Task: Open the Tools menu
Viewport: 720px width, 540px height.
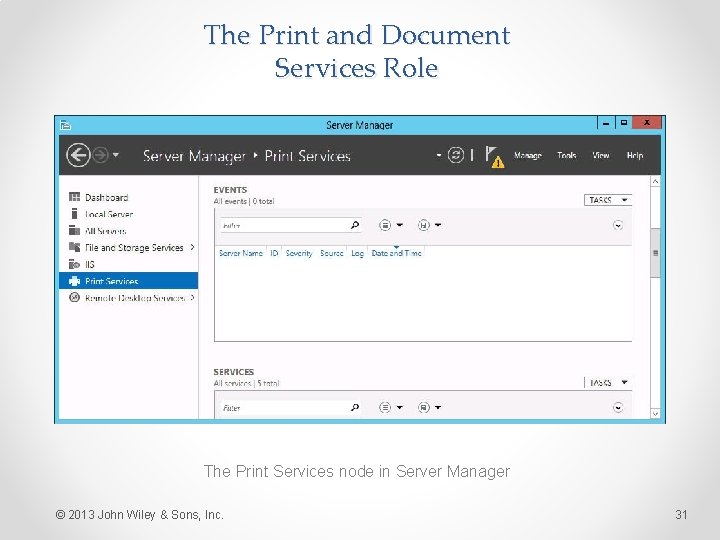Action: [x=567, y=155]
